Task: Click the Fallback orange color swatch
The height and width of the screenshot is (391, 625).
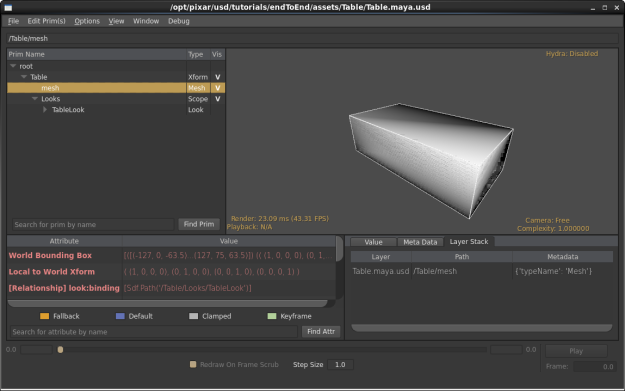Action: coord(45,316)
